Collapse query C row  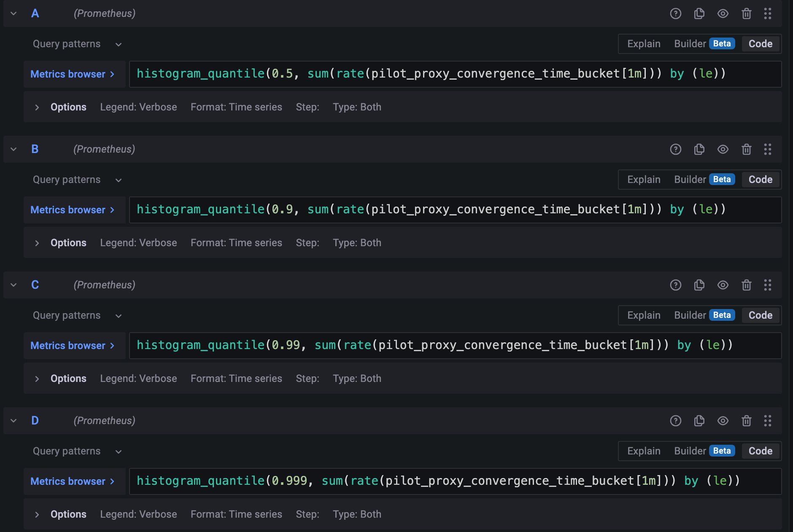(13, 285)
